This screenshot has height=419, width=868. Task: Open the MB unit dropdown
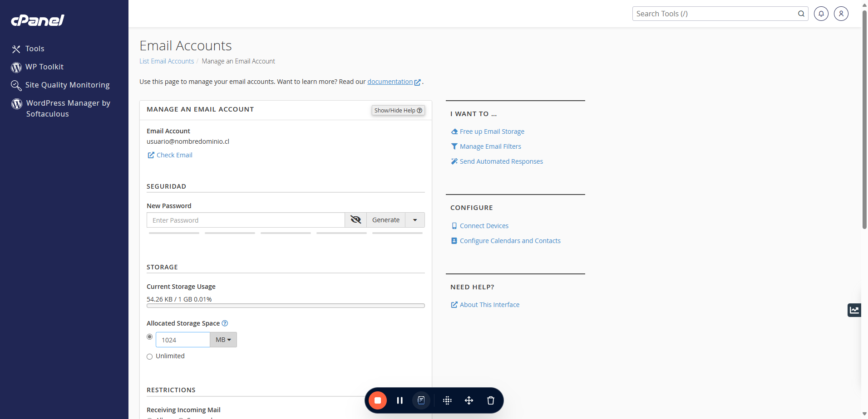tap(223, 340)
